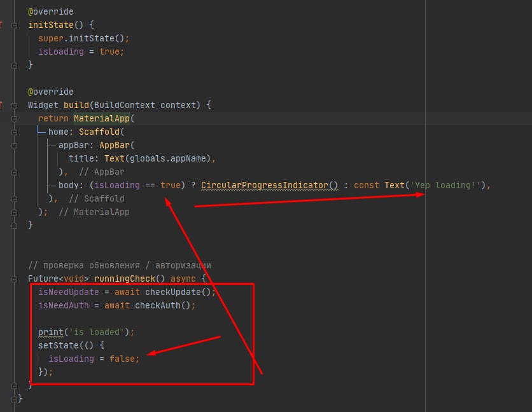The image size is (532, 412).
Task: Click globals.appName inside the title Text
Action: click(x=167, y=158)
